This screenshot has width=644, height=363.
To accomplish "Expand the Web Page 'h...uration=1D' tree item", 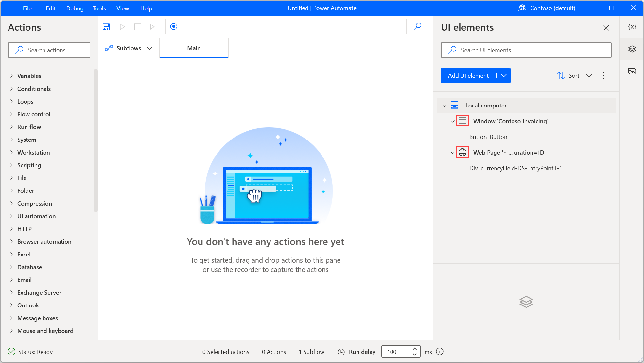I will pyautogui.click(x=452, y=152).
